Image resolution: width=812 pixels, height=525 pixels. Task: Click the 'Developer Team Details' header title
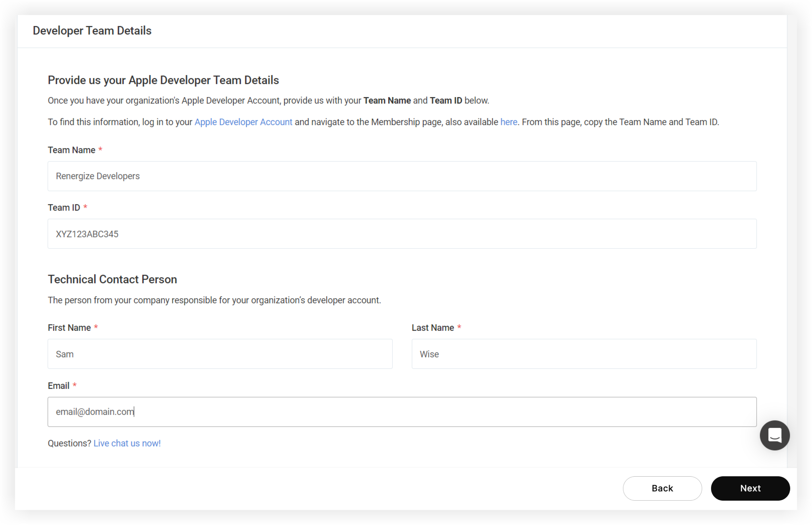[x=92, y=31]
